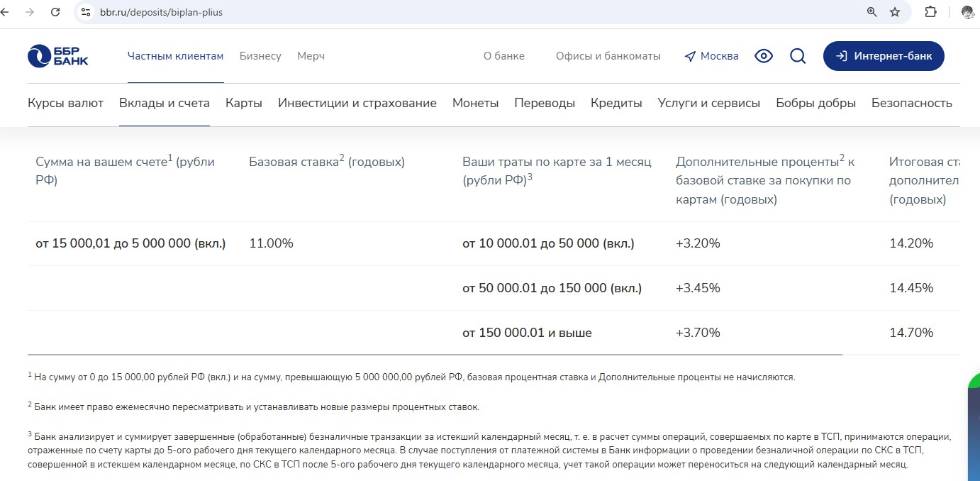Open the Интернет-банк login button
Image resolution: width=980 pixels, height=481 pixels.
tap(884, 56)
